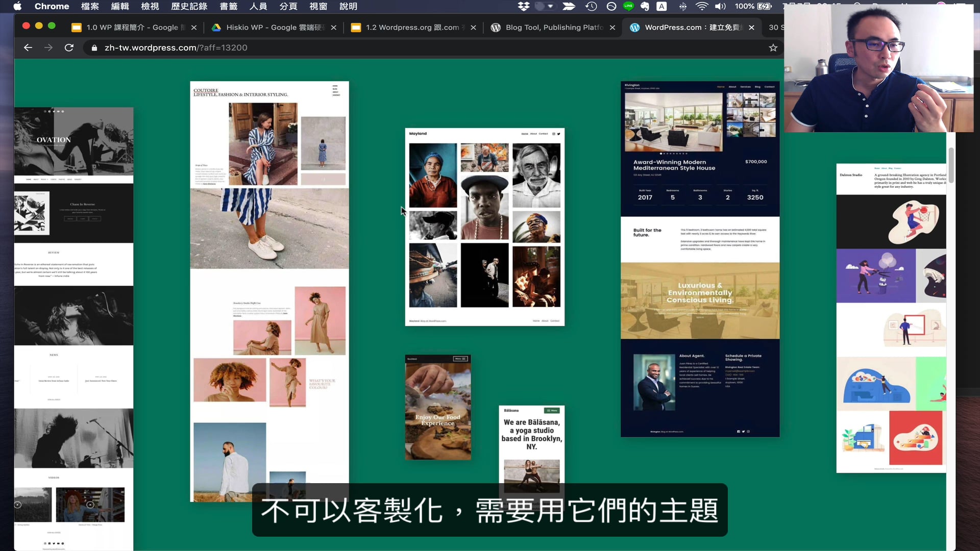Open the 書籤 bookmarks menu

228,6
